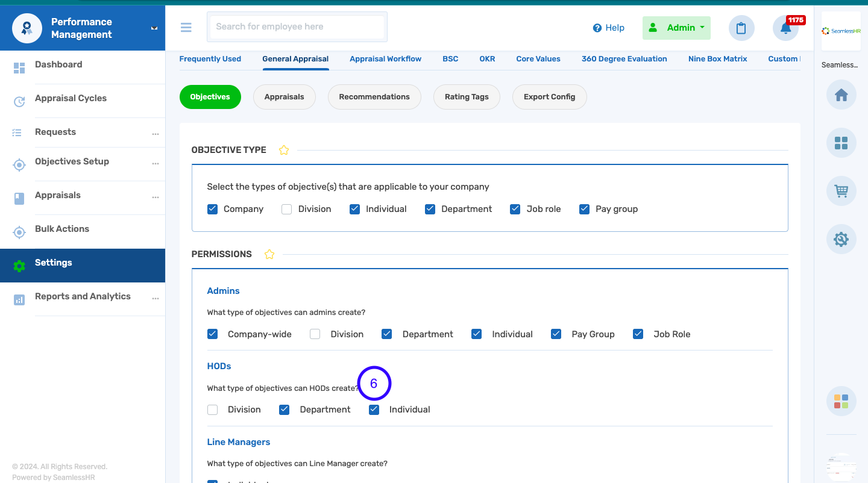
Task: Disable the Department checkbox under HODs
Action: pyautogui.click(x=284, y=410)
